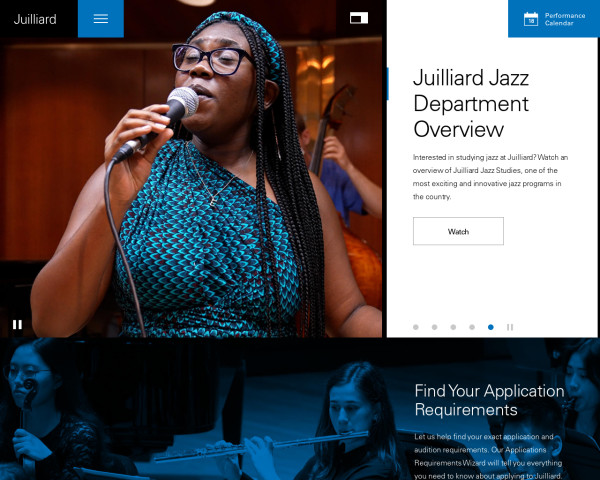
Task: Pause the hero background video
Action: tap(17, 325)
